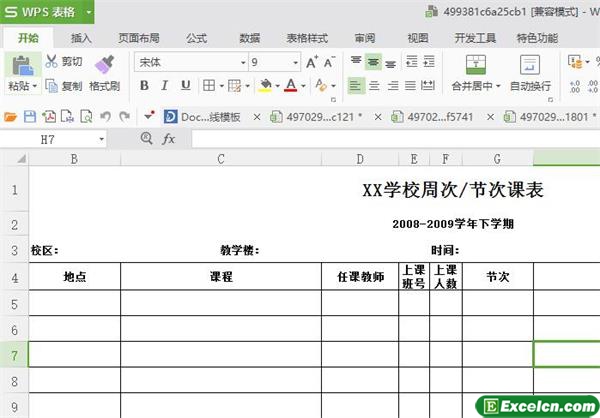Undo last action
The height and width of the screenshot is (418, 600).
tap(105, 116)
